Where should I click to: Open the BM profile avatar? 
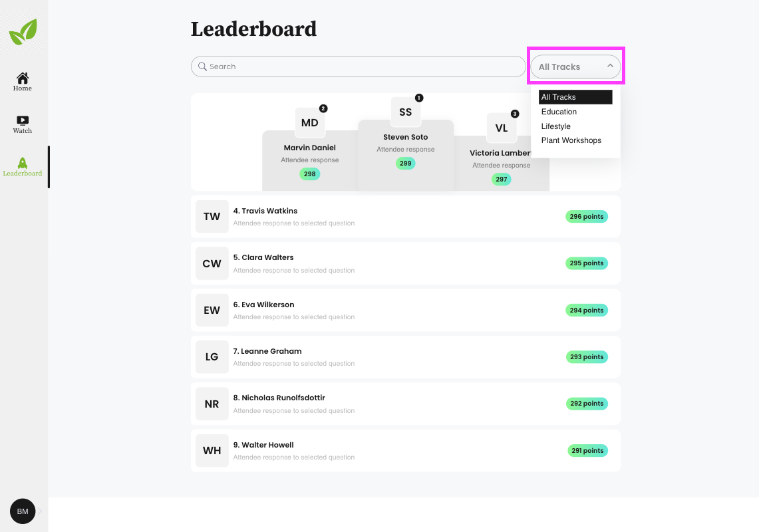click(x=23, y=511)
